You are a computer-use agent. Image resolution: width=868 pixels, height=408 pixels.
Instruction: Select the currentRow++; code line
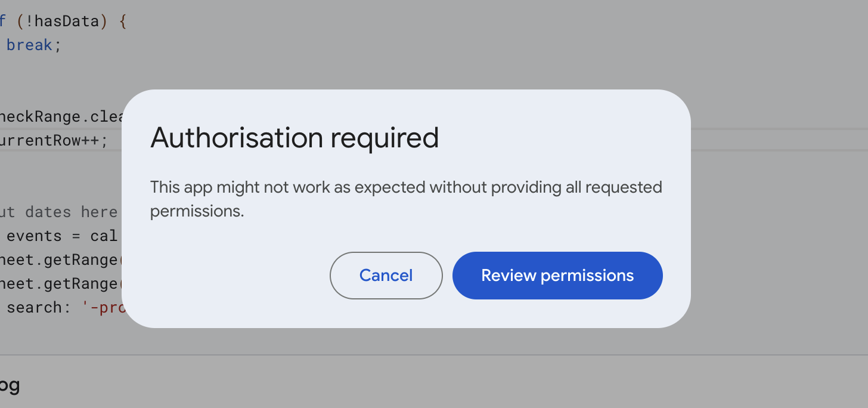(x=54, y=141)
